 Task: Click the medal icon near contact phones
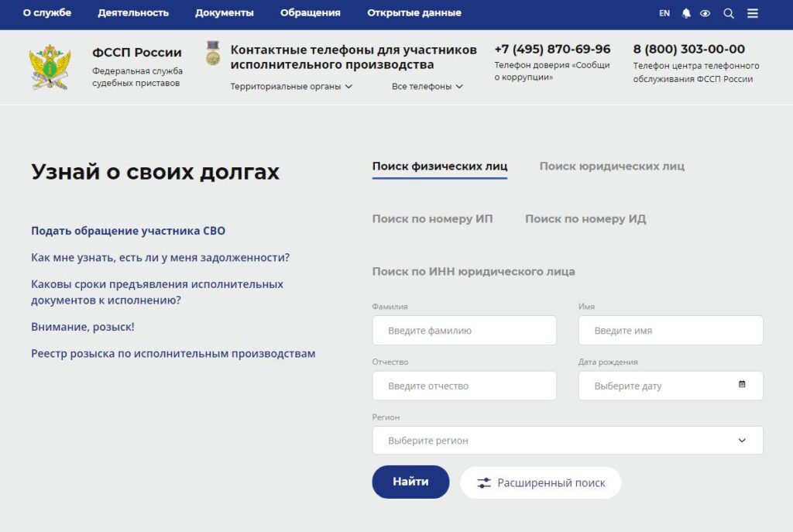tap(212, 53)
